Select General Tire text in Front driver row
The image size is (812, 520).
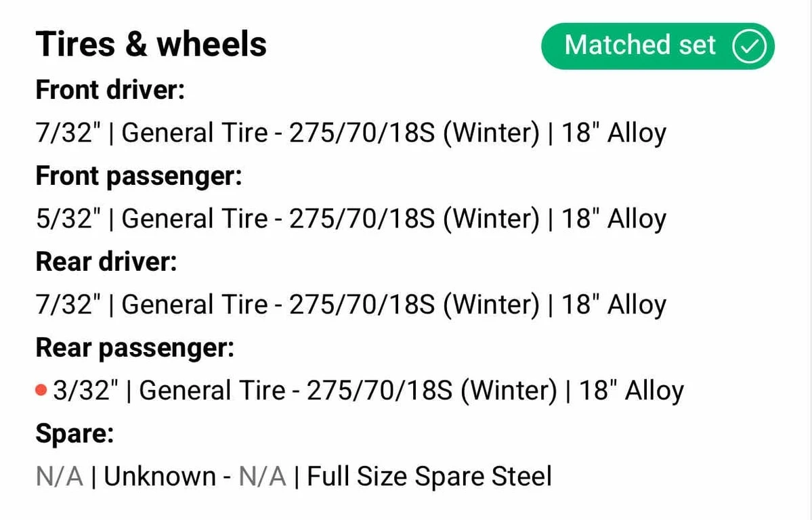click(194, 133)
